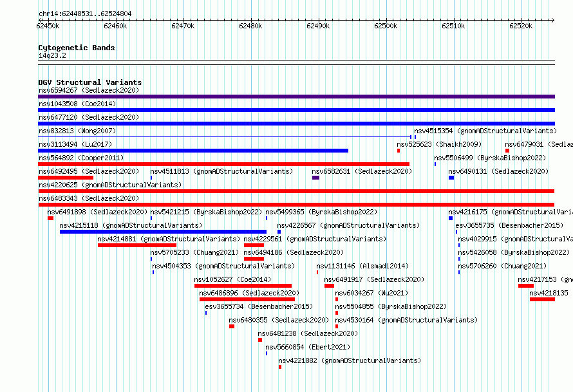The width and height of the screenshot is (573, 392).
Task: Open esv3655734 (Besenbacher2015) label
Action: pyautogui.click(x=259, y=306)
